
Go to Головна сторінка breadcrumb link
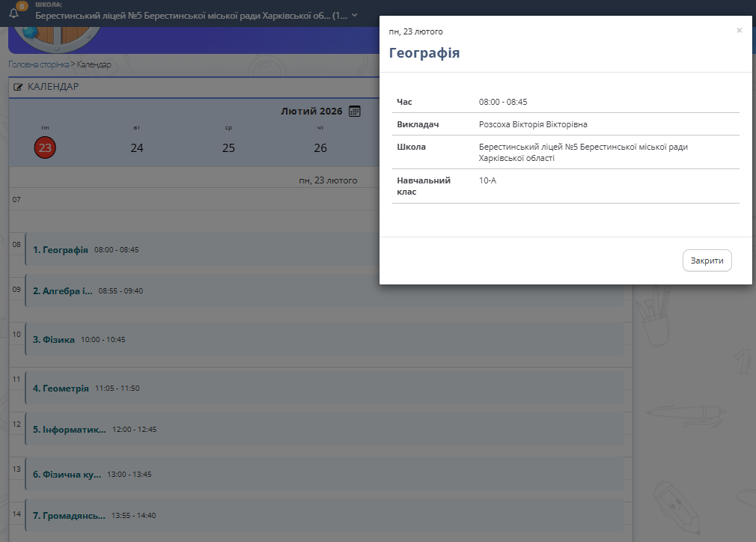tap(38, 64)
